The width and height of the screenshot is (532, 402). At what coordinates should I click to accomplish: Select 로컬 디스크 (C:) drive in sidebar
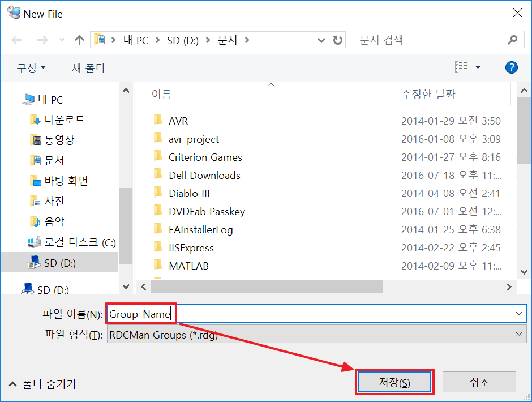pos(80,242)
